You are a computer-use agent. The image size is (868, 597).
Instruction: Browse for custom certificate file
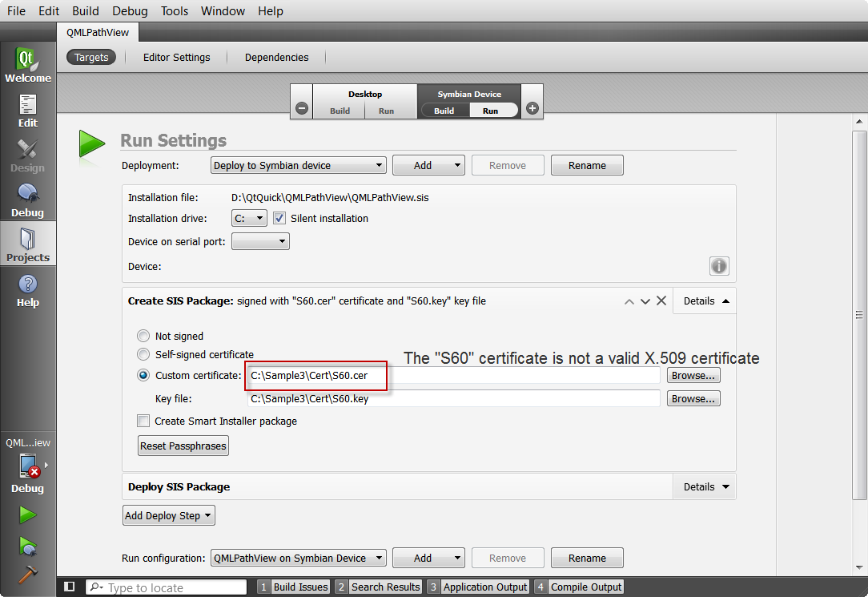click(693, 376)
